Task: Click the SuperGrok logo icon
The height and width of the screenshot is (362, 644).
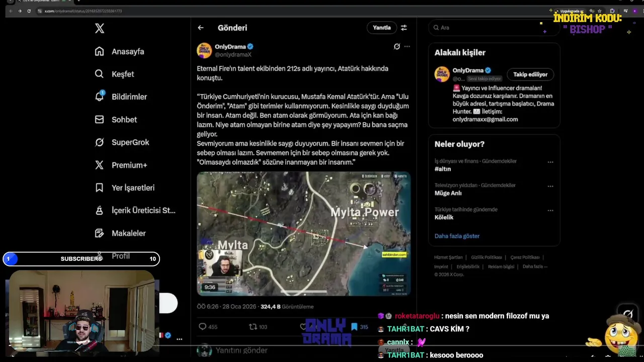Action: 100,142
